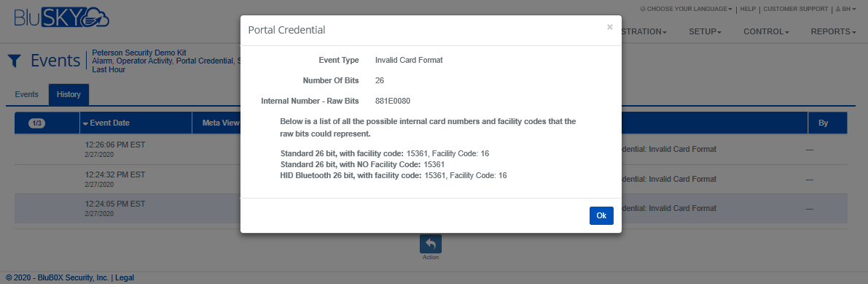The image size is (868, 284).
Task: Open the user BH account menu
Action: pos(846,9)
